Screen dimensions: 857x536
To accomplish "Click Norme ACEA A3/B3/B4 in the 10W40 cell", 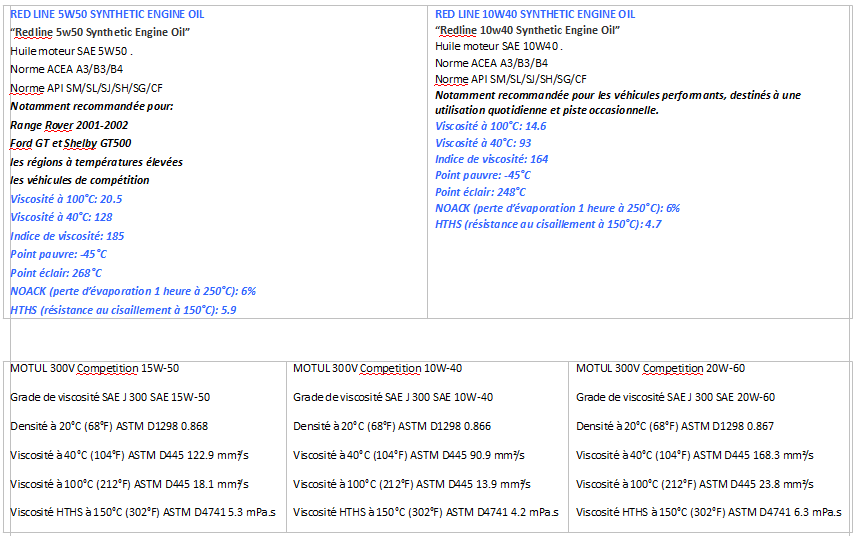I will click(491, 63).
